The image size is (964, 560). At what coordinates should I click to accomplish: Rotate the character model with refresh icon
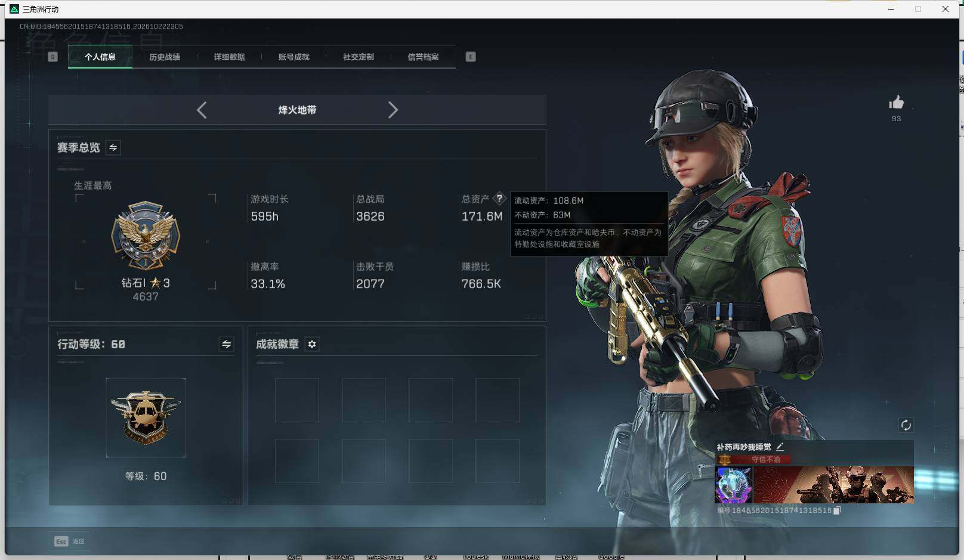click(906, 425)
